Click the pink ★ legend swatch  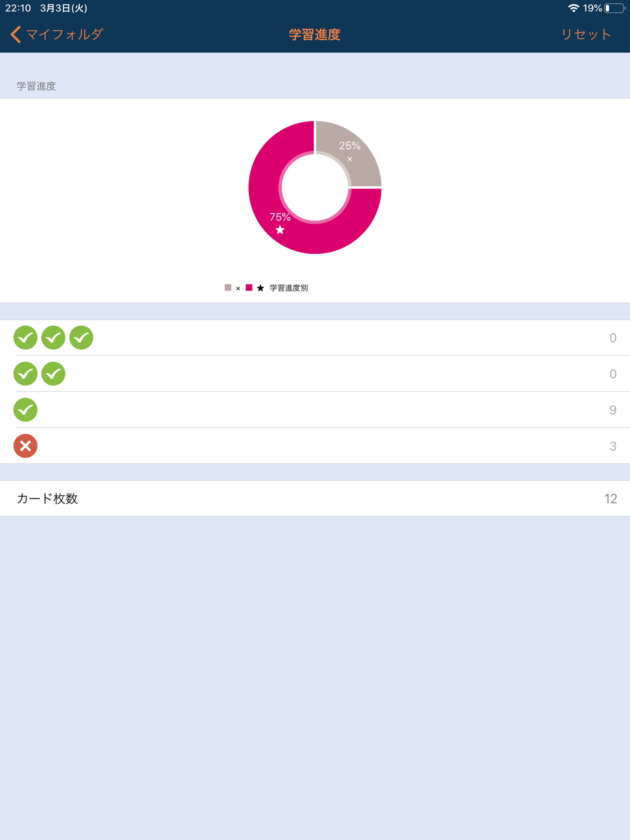point(249,287)
